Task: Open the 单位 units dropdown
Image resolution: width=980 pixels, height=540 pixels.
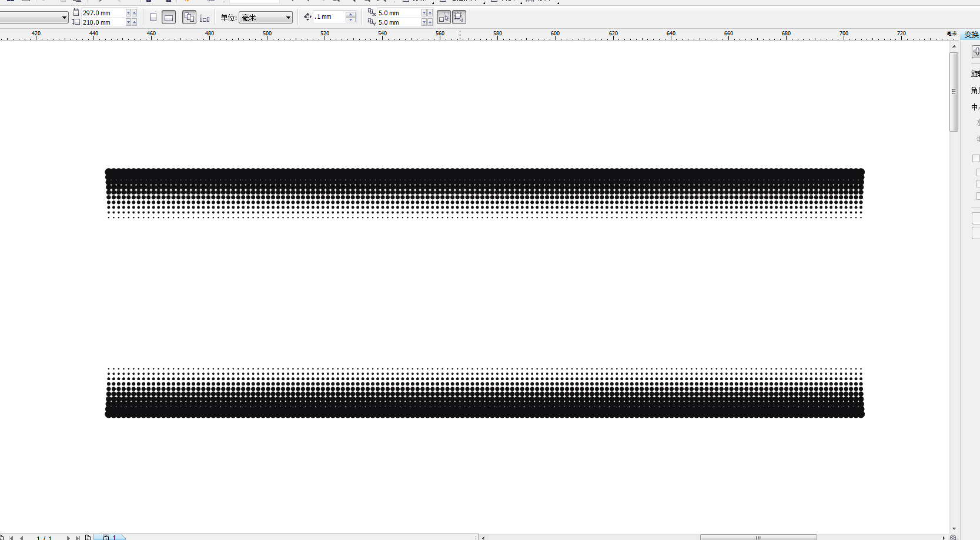Action: click(266, 17)
